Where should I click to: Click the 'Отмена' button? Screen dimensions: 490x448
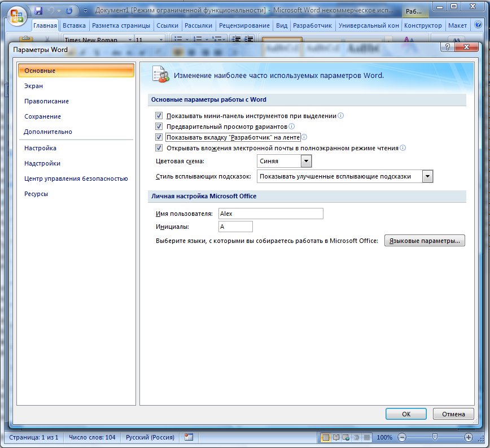(453, 414)
